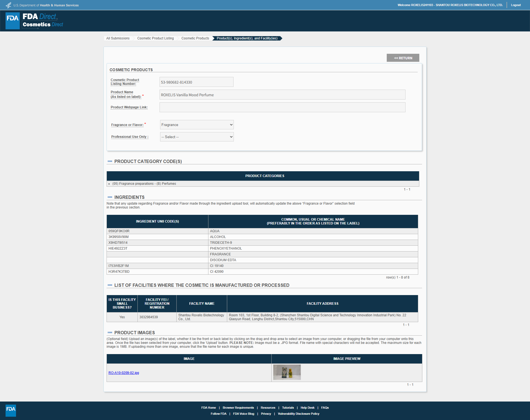Select Product(s), Ingredient(s), and Facility(ies) breadcrumb
The height and width of the screenshot is (420, 530).
247,38
